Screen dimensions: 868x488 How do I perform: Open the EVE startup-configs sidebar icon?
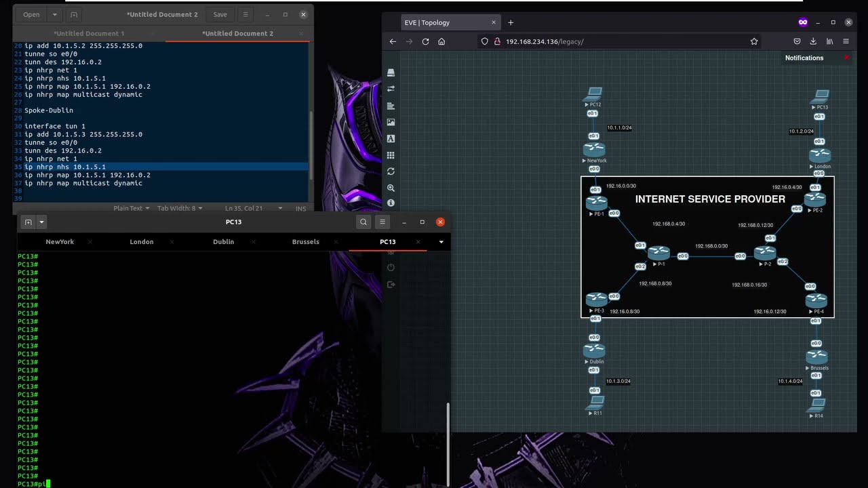391,106
